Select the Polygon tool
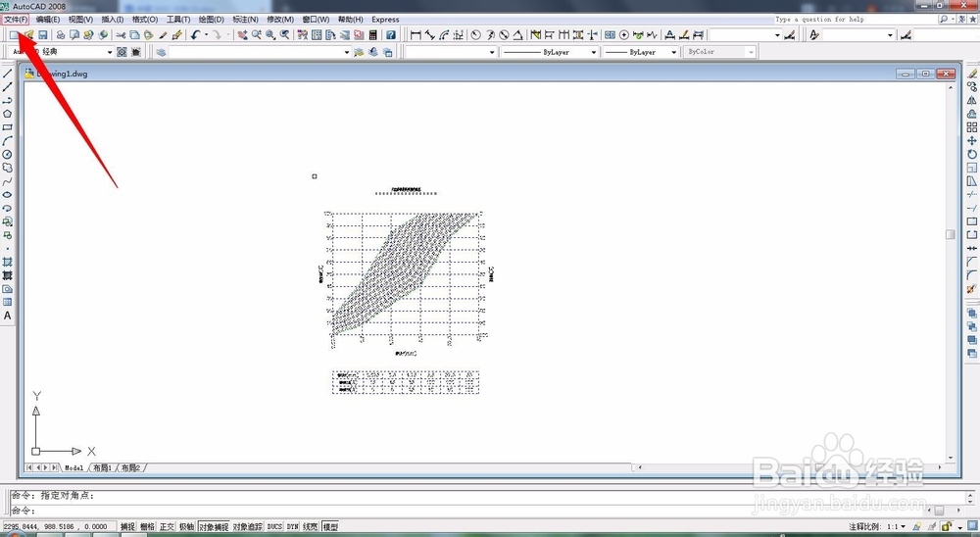This screenshot has height=537, width=980. (x=8, y=114)
